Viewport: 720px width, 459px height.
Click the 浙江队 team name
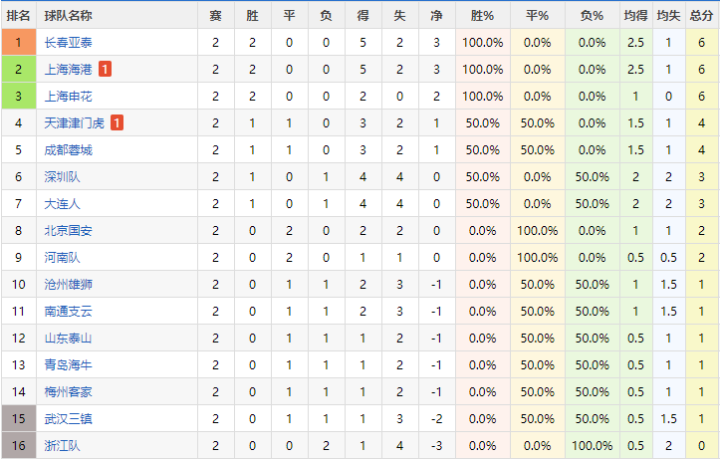[x=62, y=445]
